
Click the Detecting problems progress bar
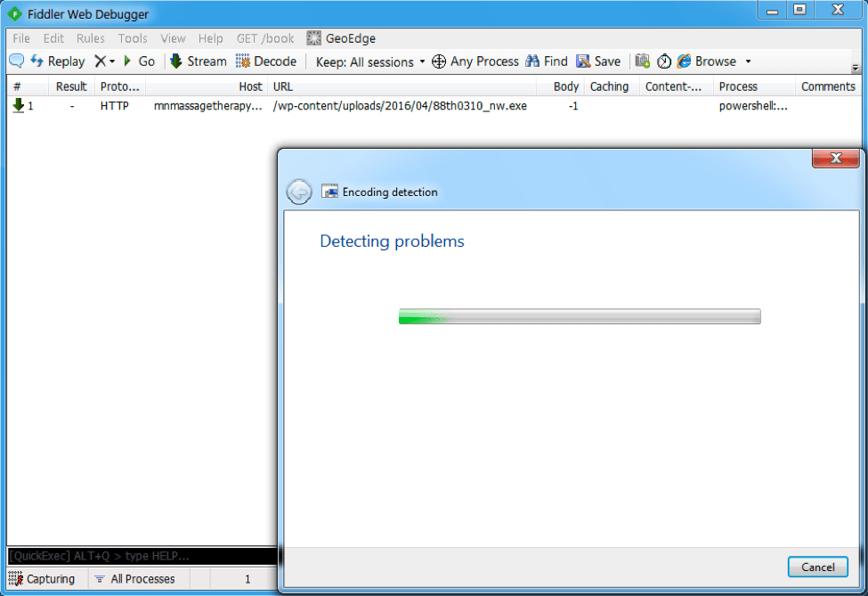(x=580, y=316)
